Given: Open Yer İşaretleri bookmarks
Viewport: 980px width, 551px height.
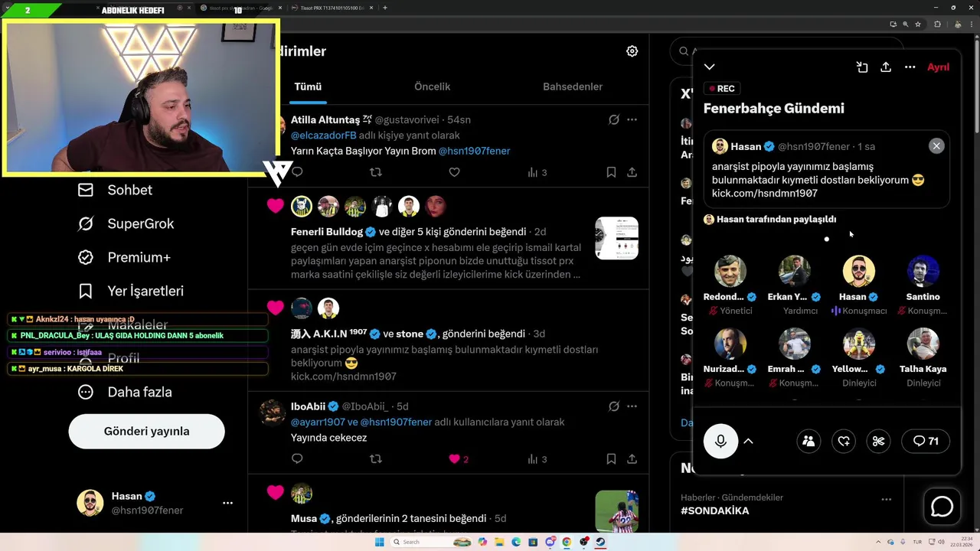Looking at the screenshot, I should (x=131, y=291).
